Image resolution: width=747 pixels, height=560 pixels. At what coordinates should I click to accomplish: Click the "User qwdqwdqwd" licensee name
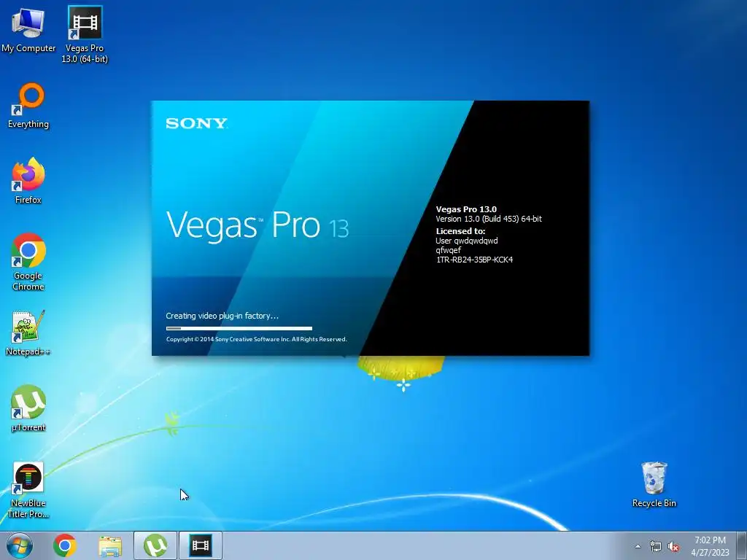point(466,241)
